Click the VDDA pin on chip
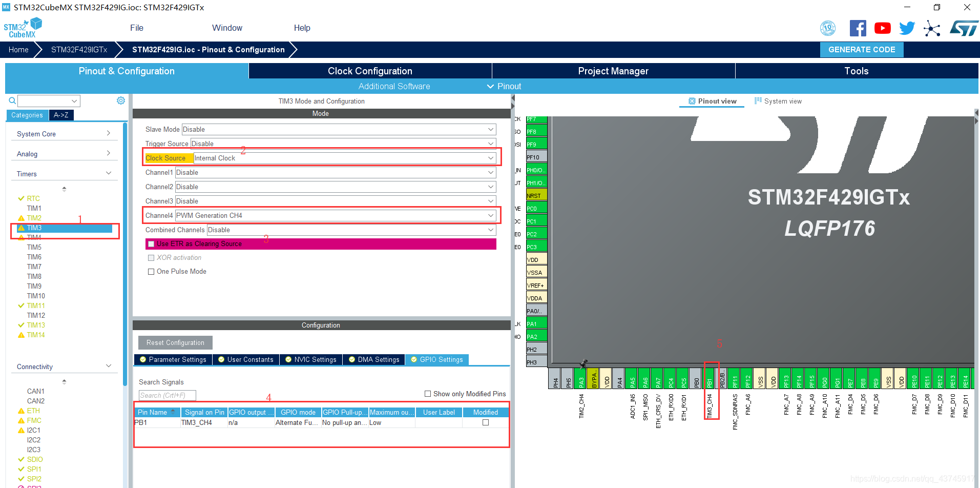The width and height of the screenshot is (980, 488). [x=536, y=298]
